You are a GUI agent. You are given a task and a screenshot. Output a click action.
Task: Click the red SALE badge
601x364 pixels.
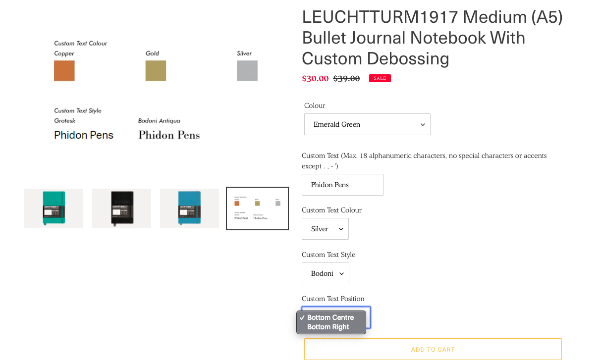click(x=380, y=78)
